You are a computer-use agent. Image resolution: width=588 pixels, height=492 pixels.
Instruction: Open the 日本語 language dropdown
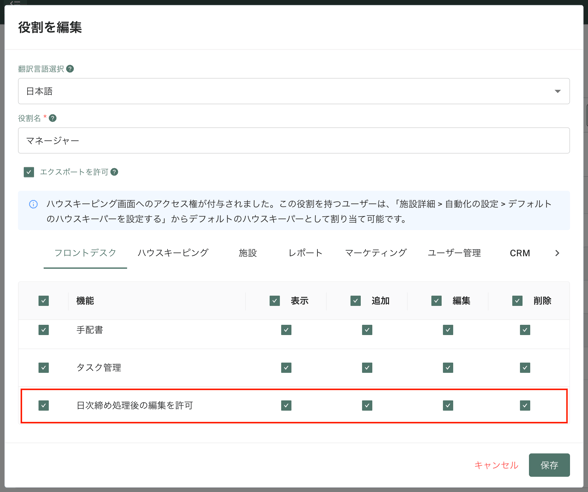pos(294,91)
